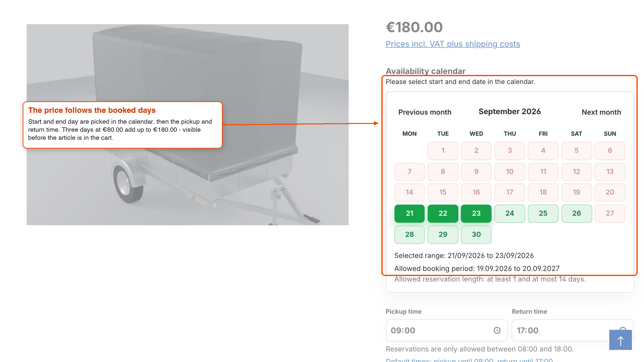Screen dimensions: 644x362
Task: Select day 21 in the calendar
Action: (409, 213)
